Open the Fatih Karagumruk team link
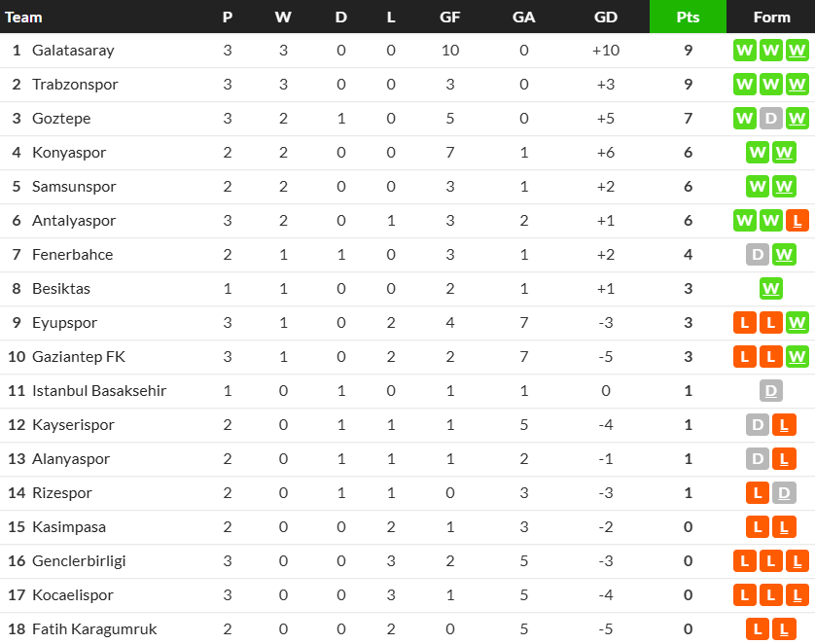 coord(94,629)
